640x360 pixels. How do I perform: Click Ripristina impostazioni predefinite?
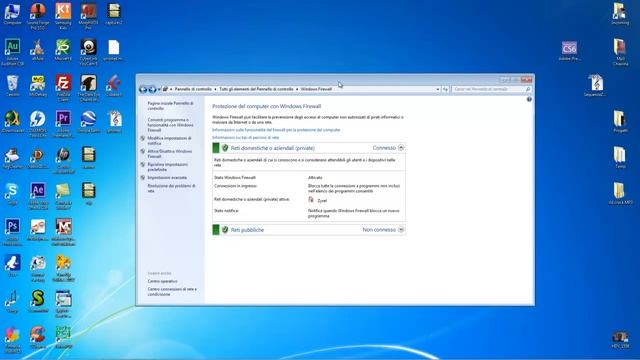(x=168, y=167)
